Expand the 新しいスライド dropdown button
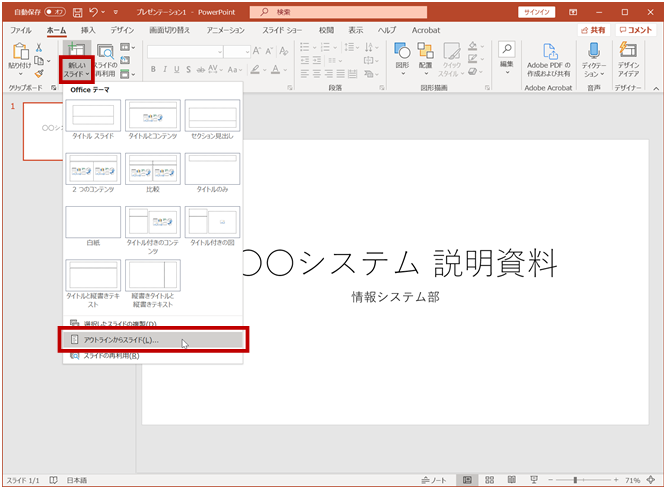Screen dimensions: 666x489 pos(77,70)
